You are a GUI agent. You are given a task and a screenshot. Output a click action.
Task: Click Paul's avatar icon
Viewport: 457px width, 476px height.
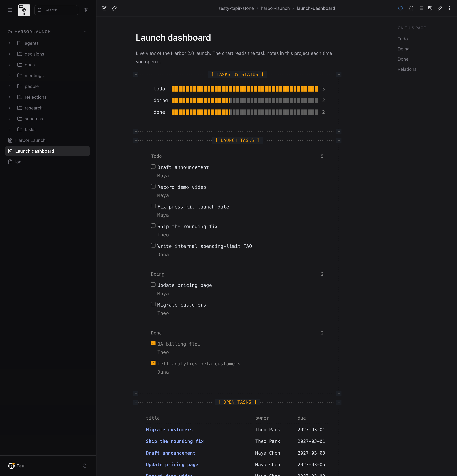[11, 466]
